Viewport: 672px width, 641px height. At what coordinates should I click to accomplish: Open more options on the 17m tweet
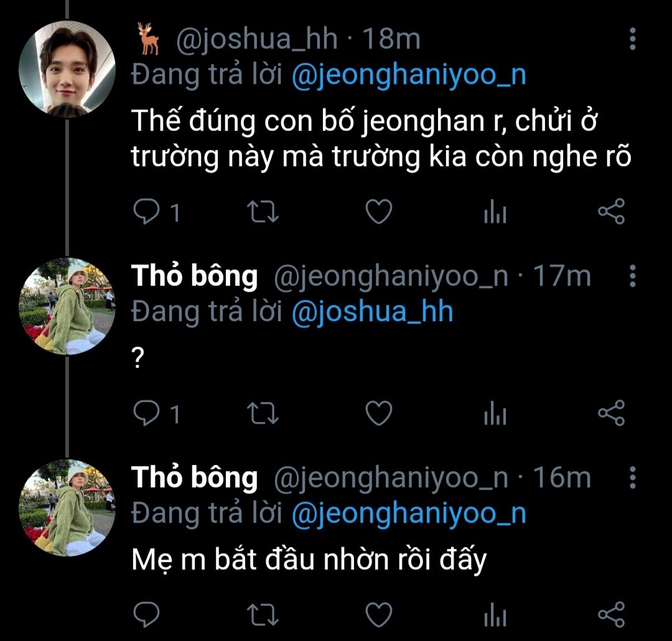click(x=632, y=275)
